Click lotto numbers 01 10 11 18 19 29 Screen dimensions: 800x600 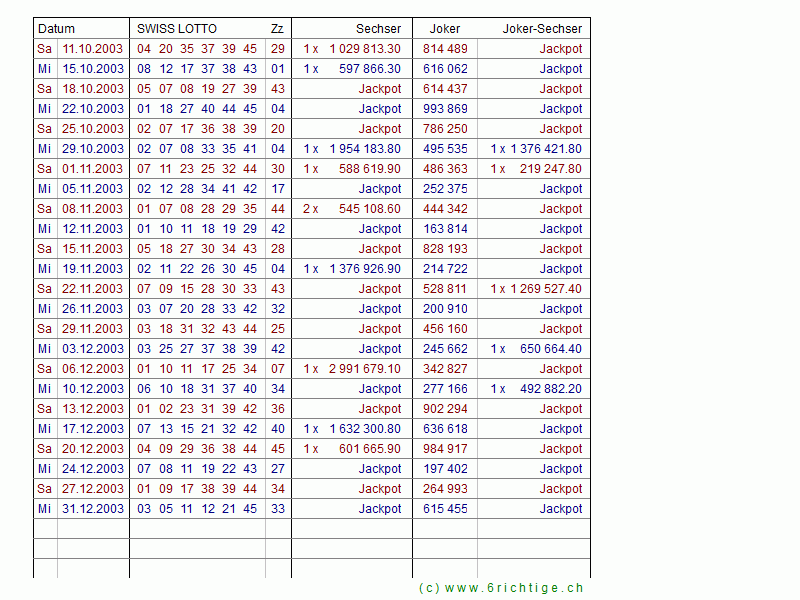[196, 229]
